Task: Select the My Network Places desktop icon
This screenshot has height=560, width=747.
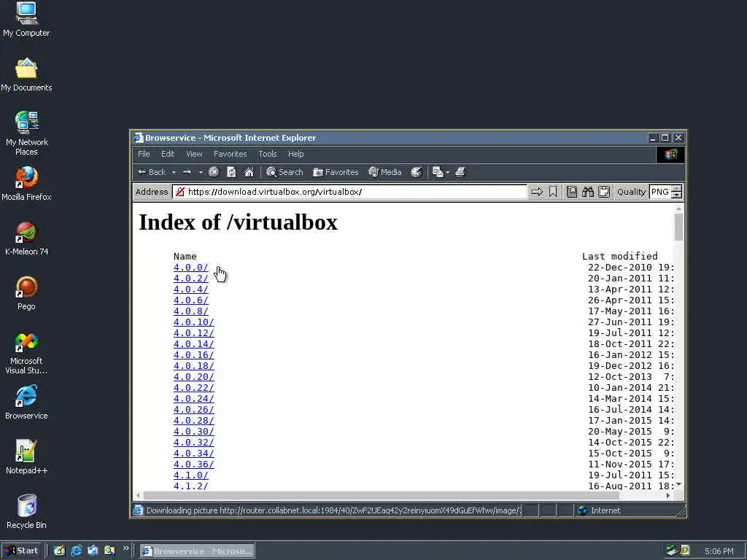Action: click(x=26, y=133)
